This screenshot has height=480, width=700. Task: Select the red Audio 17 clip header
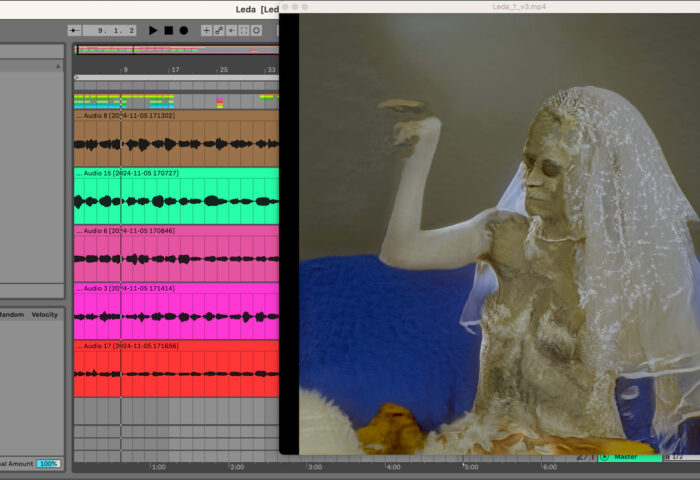click(x=176, y=346)
